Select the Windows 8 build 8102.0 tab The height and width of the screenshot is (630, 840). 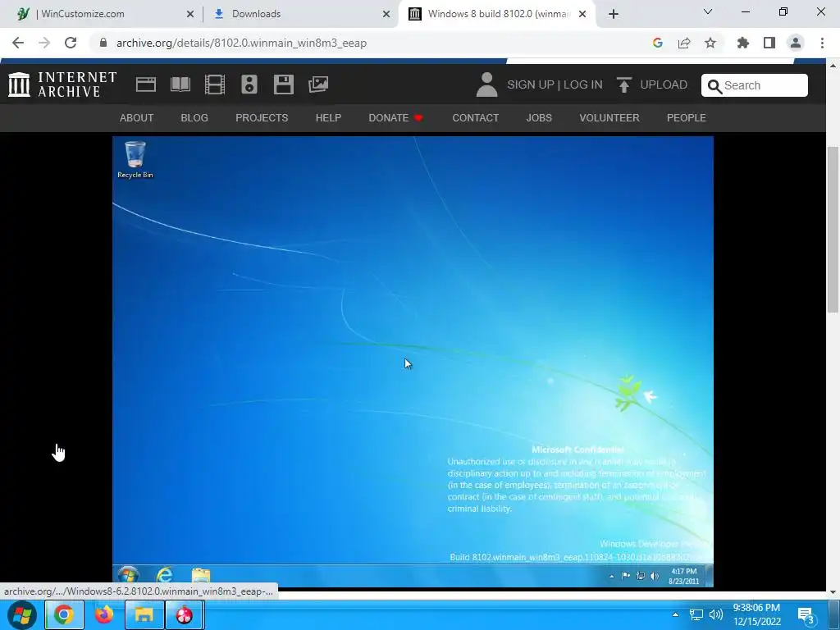(x=499, y=14)
